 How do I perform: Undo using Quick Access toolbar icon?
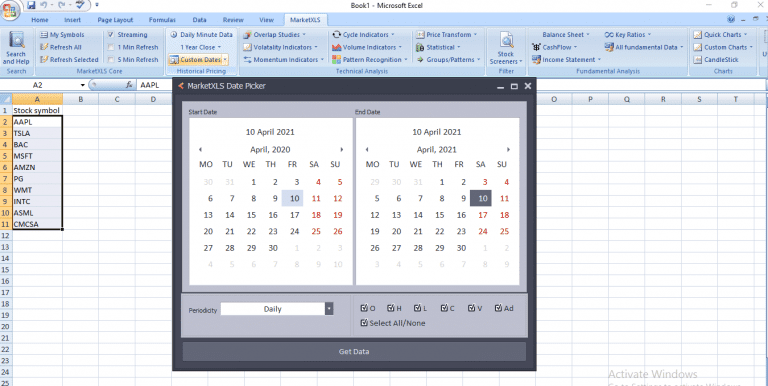(44, 5)
